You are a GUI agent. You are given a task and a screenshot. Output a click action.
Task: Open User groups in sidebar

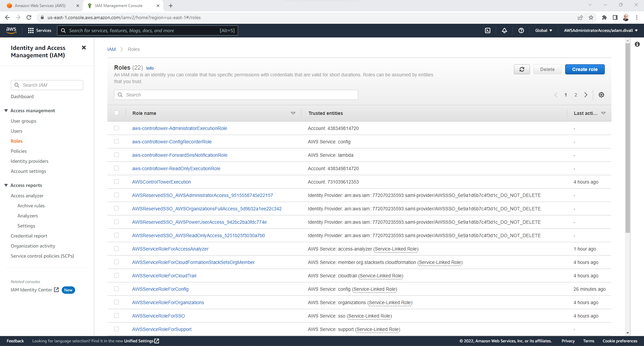(x=23, y=121)
